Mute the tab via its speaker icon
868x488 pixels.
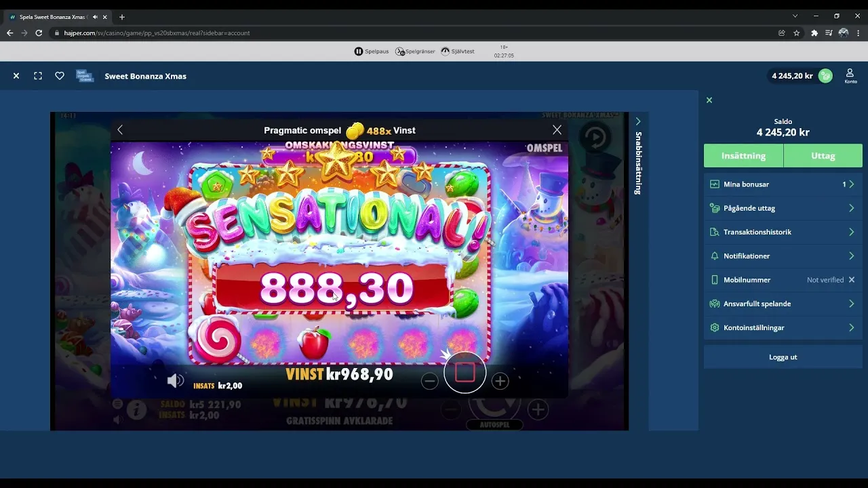96,16
